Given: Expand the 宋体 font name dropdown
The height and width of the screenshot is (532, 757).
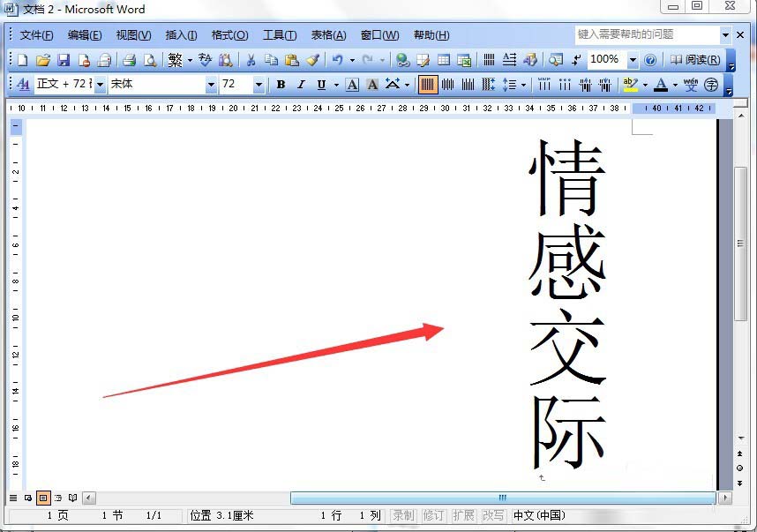Looking at the screenshot, I should pyautogui.click(x=211, y=85).
